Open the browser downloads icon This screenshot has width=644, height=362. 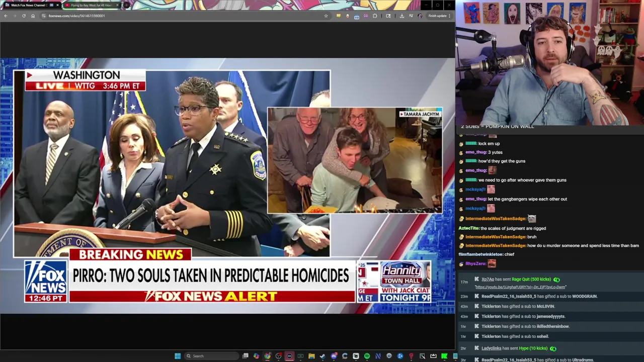(401, 16)
